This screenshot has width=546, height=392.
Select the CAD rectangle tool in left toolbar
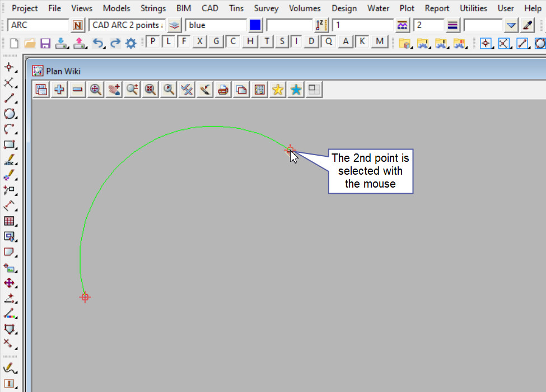[10, 144]
